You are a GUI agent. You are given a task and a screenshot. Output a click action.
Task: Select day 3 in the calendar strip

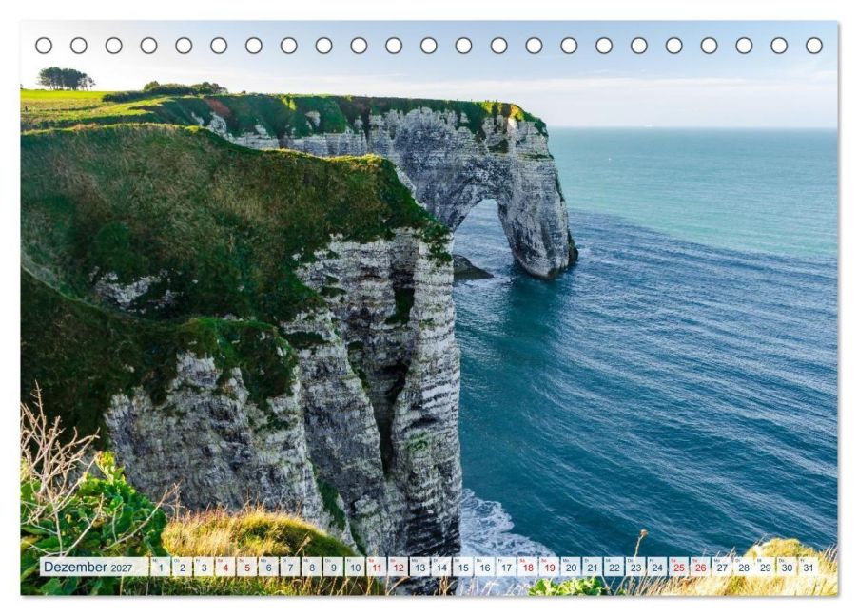tap(204, 568)
